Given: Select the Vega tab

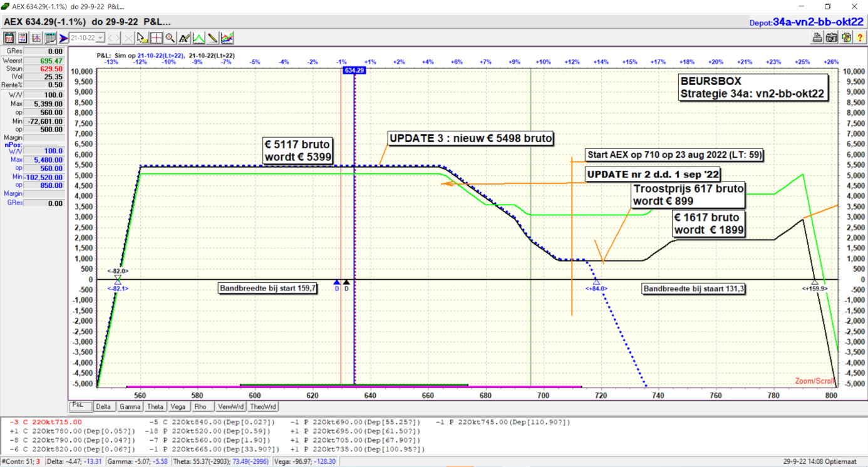Looking at the screenshot, I should coord(178,407).
